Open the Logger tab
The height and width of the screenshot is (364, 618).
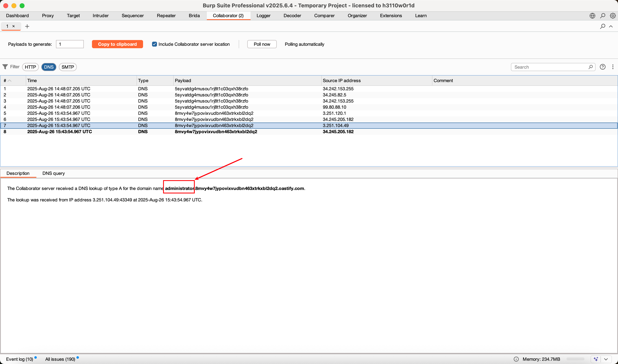point(263,16)
